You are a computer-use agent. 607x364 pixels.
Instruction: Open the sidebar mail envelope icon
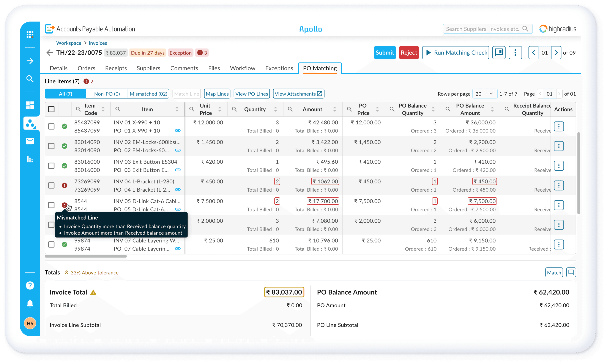click(x=30, y=141)
